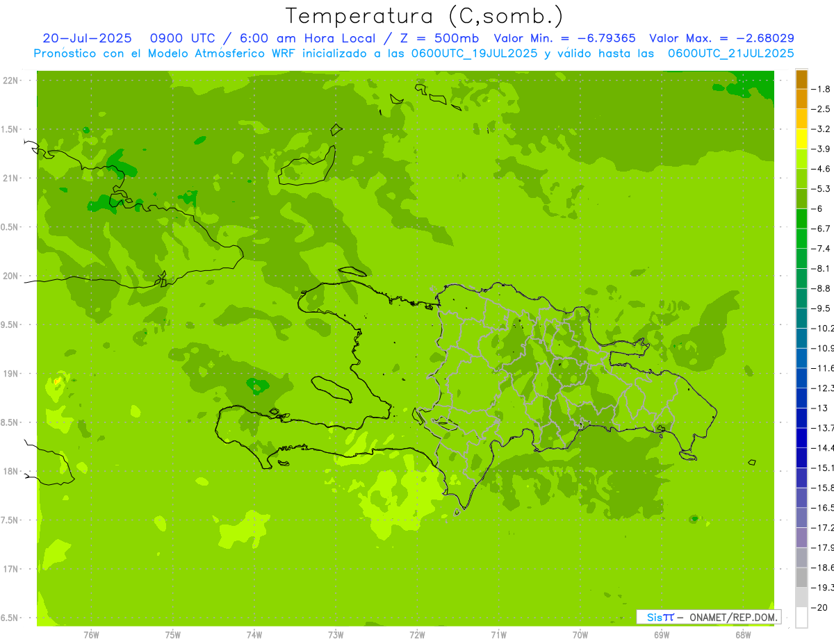Viewport: 834px width, 644px height.
Task: Click the '72W' longitude label
Action: [x=417, y=634]
